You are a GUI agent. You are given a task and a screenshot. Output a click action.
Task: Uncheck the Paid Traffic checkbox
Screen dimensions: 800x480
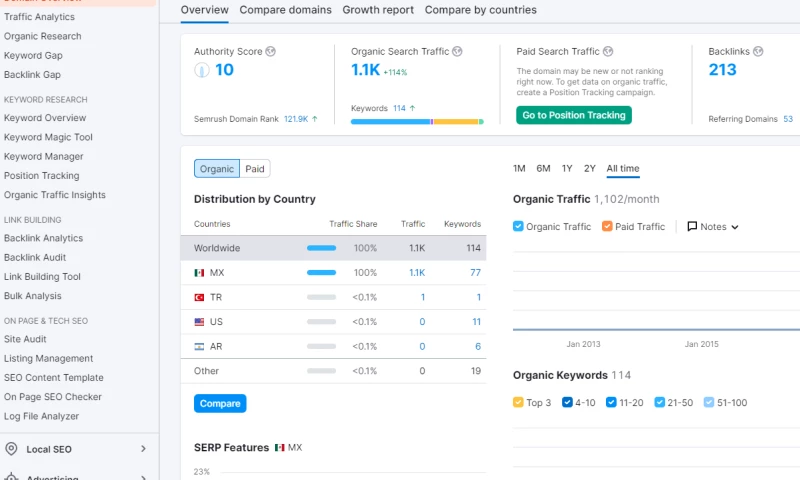pos(607,227)
